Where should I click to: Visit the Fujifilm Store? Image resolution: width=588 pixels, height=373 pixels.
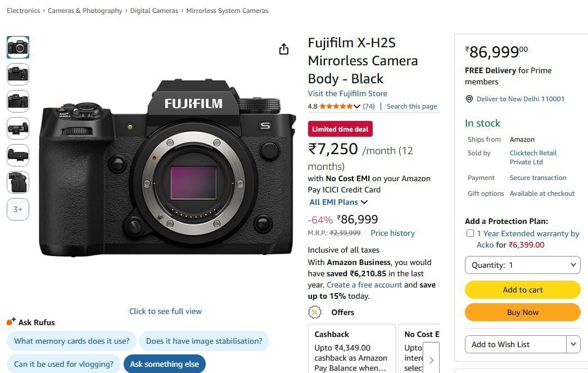347,93
